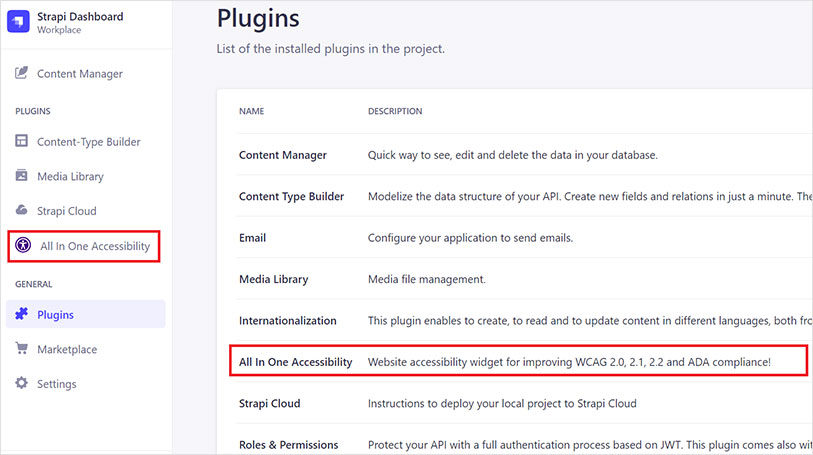Image resolution: width=813 pixels, height=455 pixels.
Task: Open Media Library from sidebar menu
Action: [70, 177]
